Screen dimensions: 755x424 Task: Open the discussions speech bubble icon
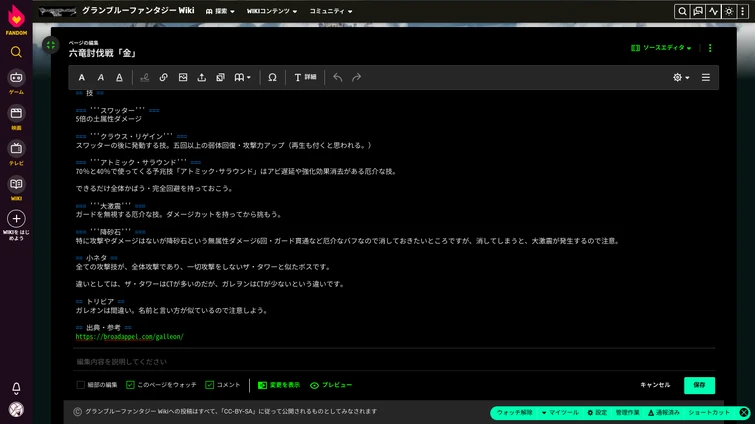[698, 12]
